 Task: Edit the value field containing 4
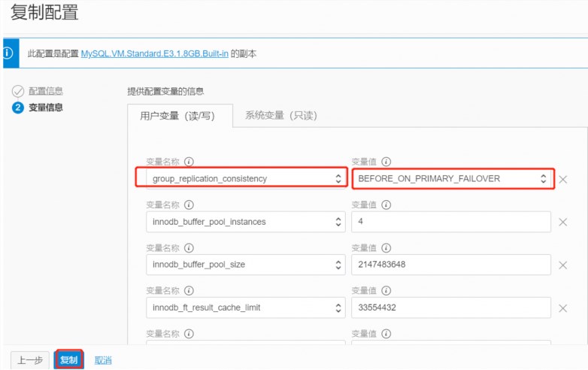point(451,222)
